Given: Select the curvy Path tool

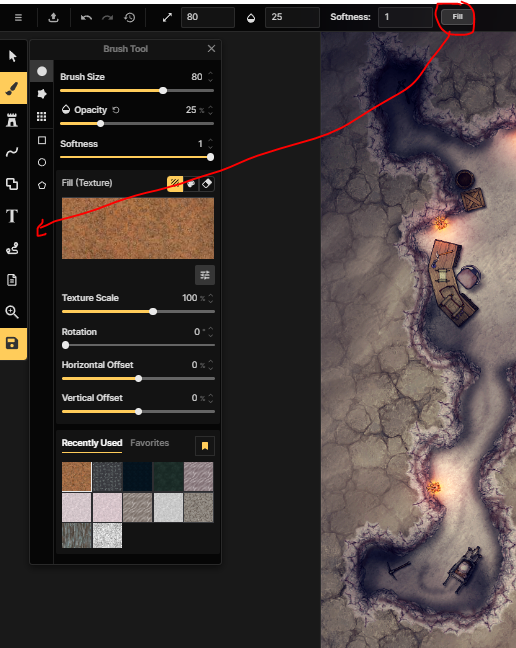Looking at the screenshot, I should tap(12, 152).
